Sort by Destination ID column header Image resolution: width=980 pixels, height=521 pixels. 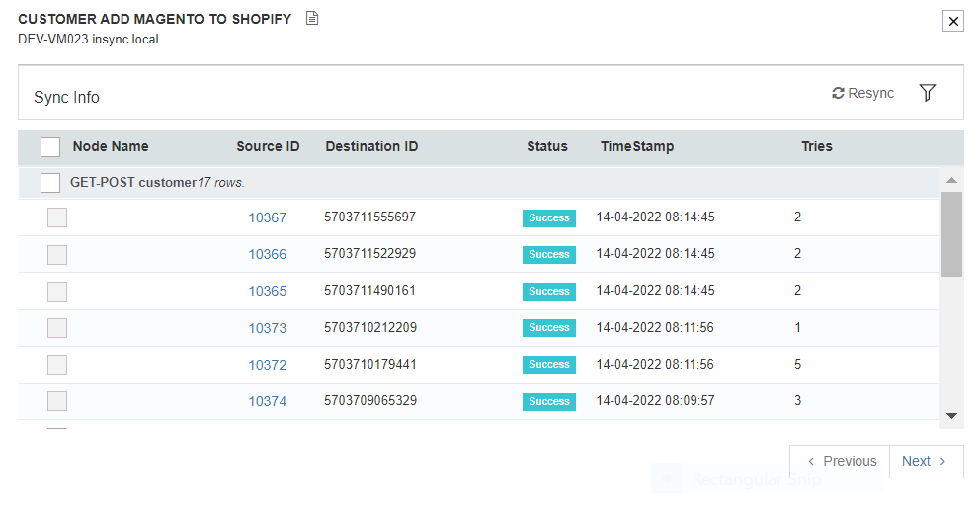coord(371,146)
